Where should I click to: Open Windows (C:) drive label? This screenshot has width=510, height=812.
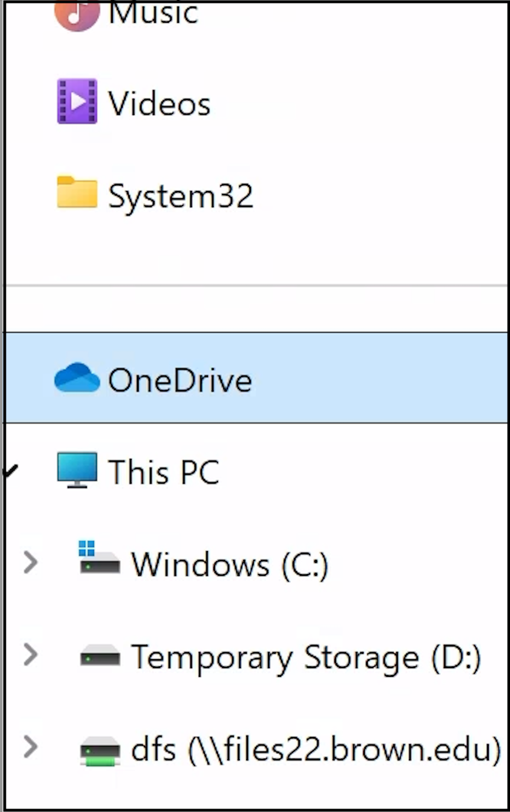(x=230, y=565)
